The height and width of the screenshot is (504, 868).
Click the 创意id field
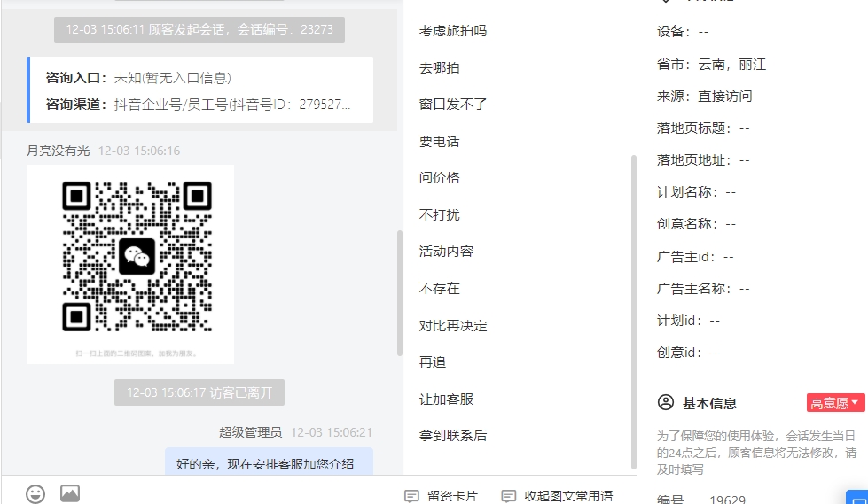(688, 353)
